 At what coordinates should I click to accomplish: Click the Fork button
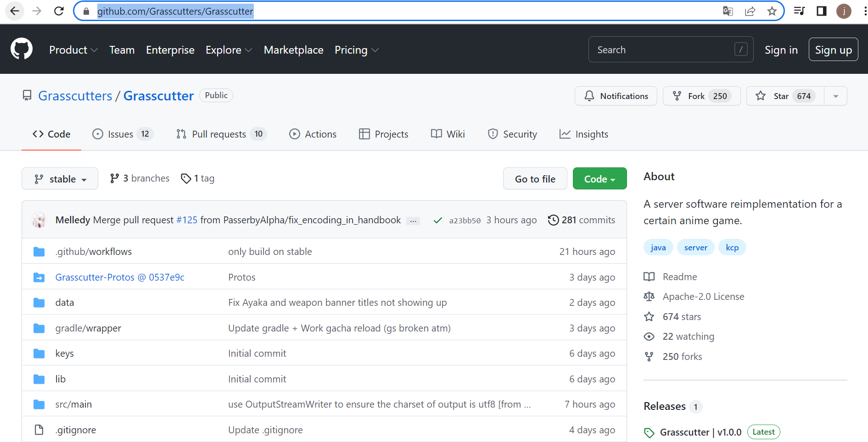[702, 96]
